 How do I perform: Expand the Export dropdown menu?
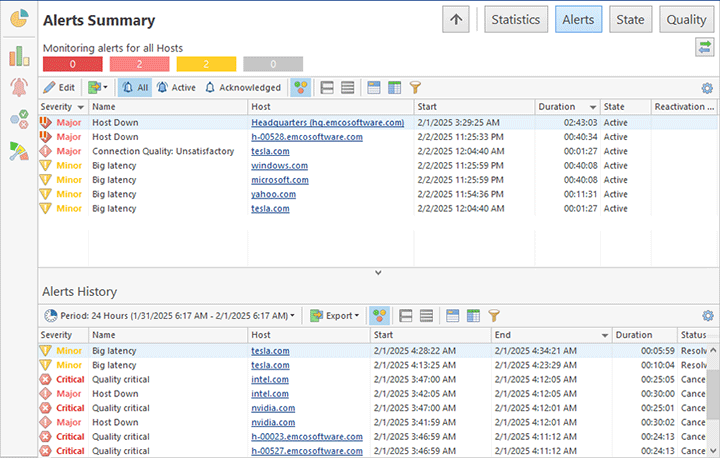click(x=335, y=315)
